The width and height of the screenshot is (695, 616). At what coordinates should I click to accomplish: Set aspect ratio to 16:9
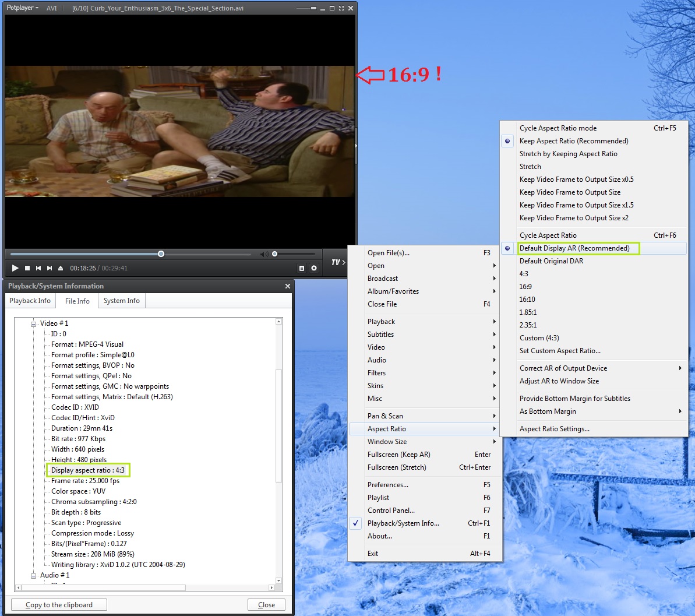pos(594,287)
